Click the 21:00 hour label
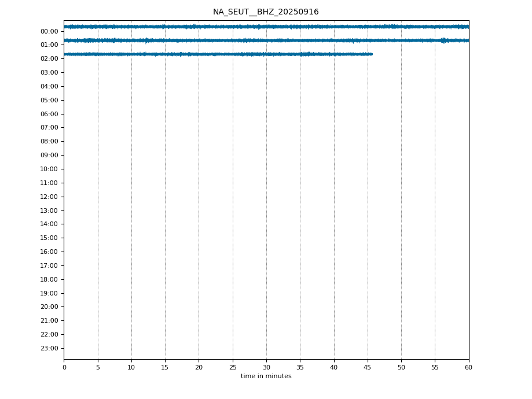The height and width of the screenshot is (399, 532). pos(49,321)
